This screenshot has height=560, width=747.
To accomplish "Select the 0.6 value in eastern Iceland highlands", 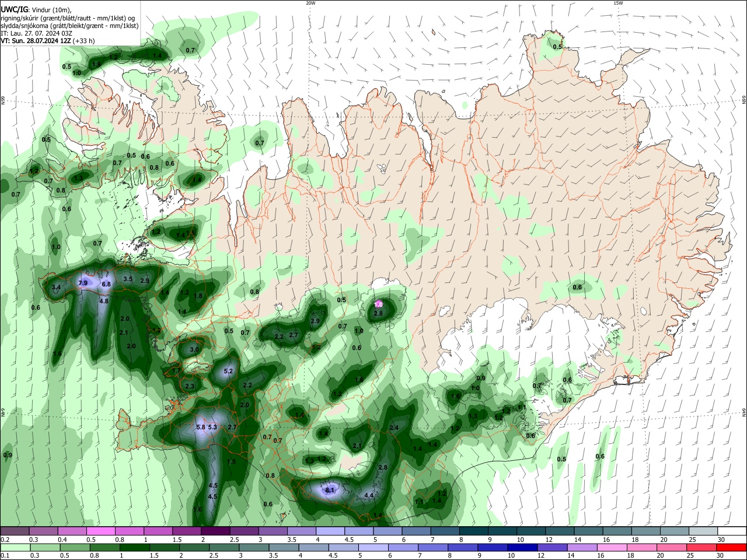I will (x=577, y=287).
